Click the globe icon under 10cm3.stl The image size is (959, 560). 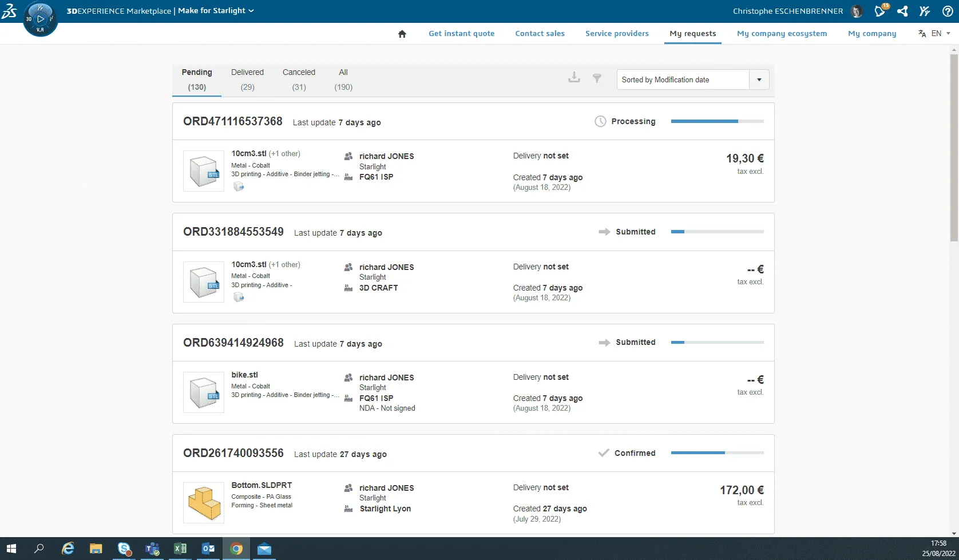click(239, 186)
